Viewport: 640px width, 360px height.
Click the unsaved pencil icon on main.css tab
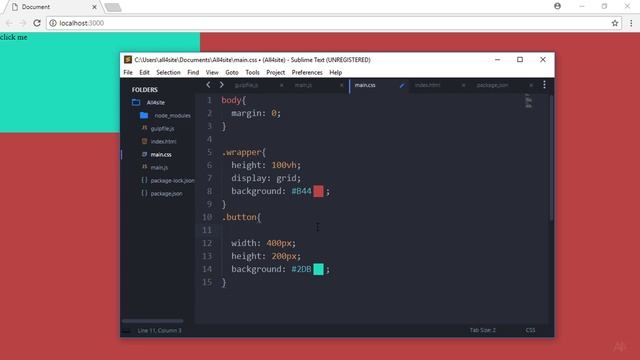tap(402, 85)
